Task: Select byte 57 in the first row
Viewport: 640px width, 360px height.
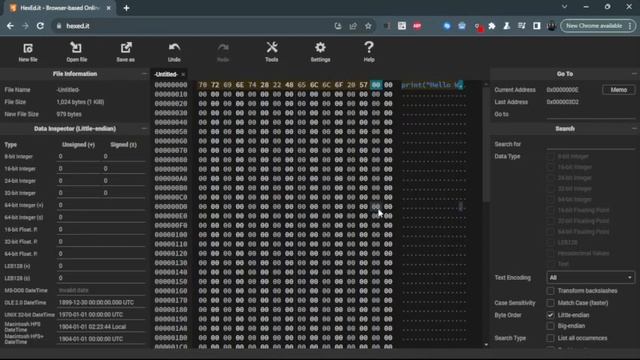Action: [x=363, y=85]
